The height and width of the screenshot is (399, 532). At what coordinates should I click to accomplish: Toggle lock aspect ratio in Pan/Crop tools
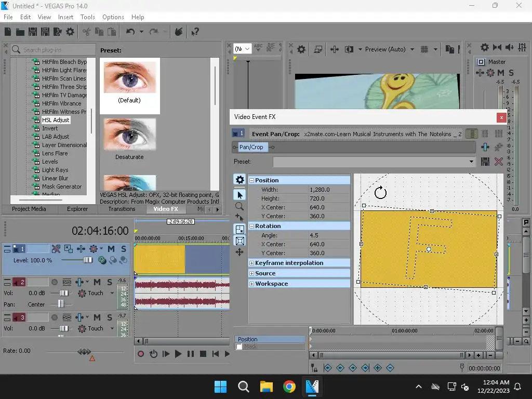(240, 229)
